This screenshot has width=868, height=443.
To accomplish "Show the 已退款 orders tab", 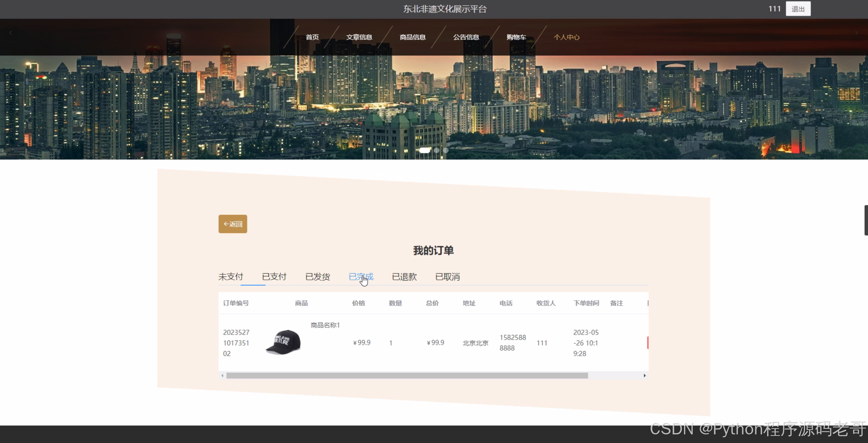I will click(x=404, y=277).
